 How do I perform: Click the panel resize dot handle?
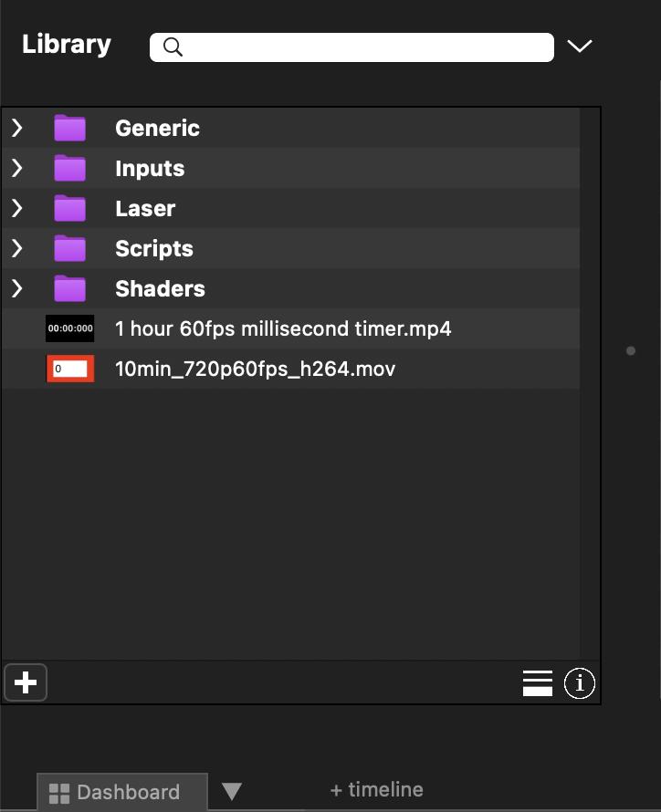(631, 350)
